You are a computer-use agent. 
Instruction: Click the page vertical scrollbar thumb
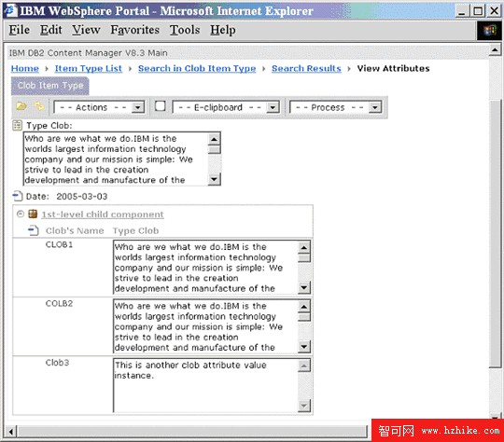pyautogui.click(x=495, y=233)
